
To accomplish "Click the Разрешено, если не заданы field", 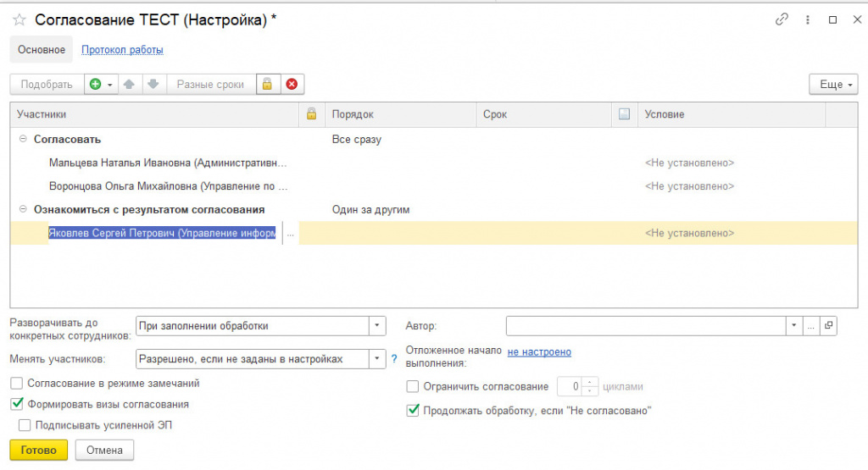I will (x=253, y=359).
